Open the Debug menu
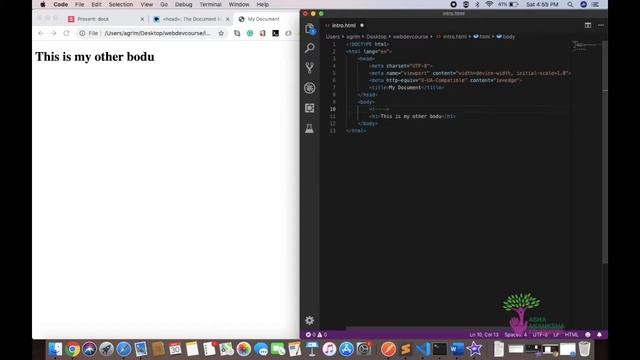This screenshot has height=360, width=640. coord(184,4)
